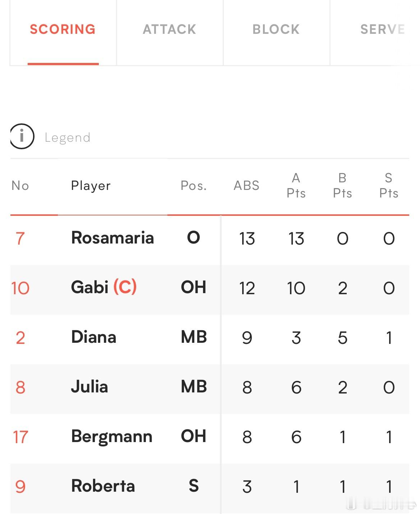
Task: Select Roberta in the scoring table
Action: [x=103, y=486]
